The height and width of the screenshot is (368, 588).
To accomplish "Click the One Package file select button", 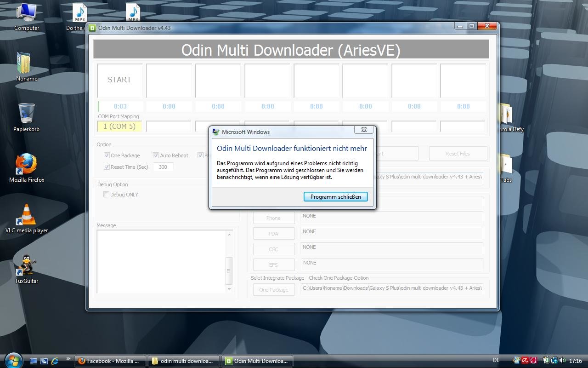I will pos(273,290).
